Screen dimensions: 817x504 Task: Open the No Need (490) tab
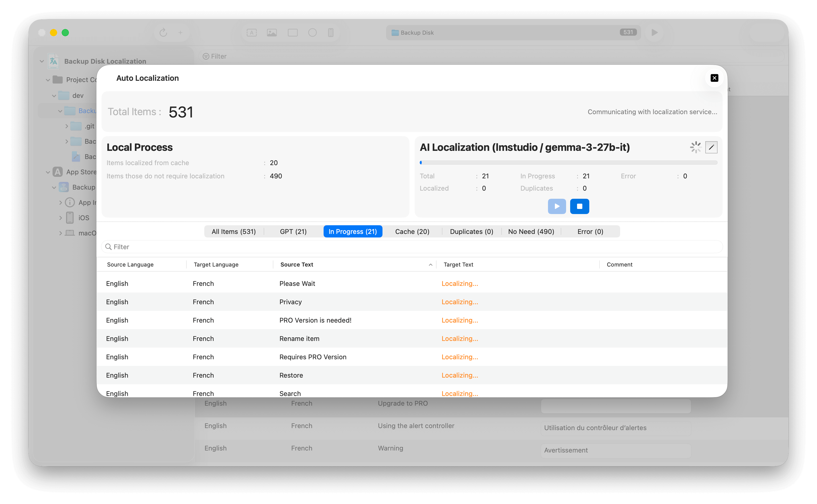pyautogui.click(x=531, y=232)
